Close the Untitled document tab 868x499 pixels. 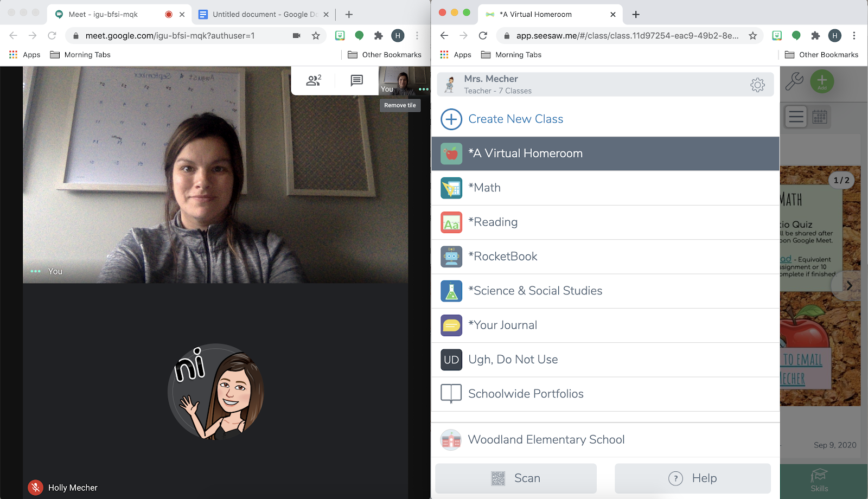point(326,15)
